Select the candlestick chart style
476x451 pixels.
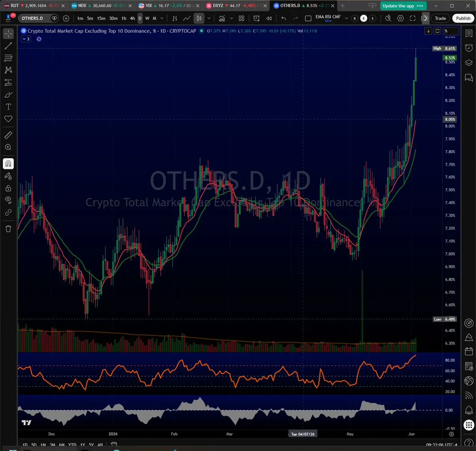point(199,18)
